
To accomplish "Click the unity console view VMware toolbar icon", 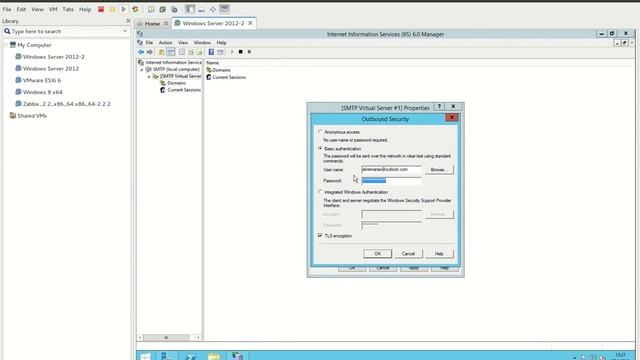I will pyautogui.click(x=224, y=9).
